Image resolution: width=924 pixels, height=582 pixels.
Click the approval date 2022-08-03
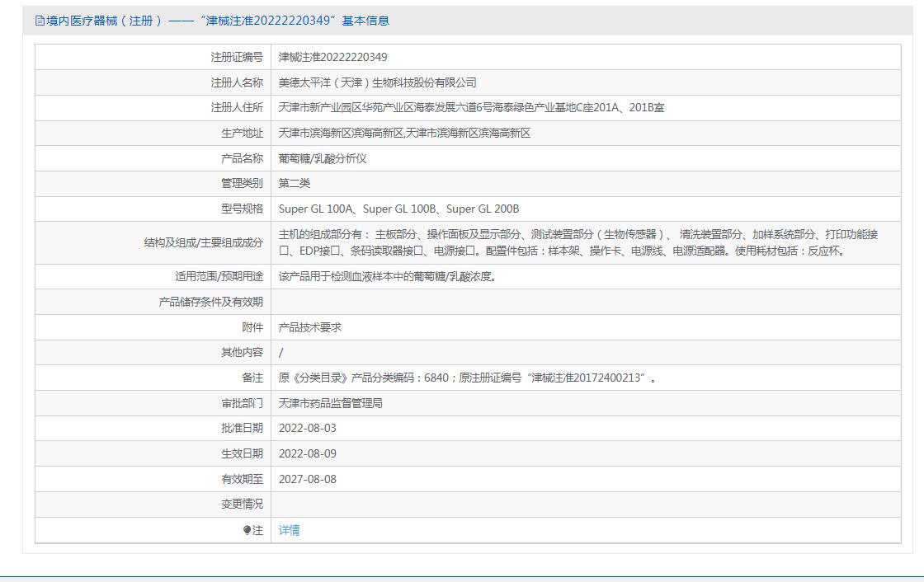click(307, 428)
